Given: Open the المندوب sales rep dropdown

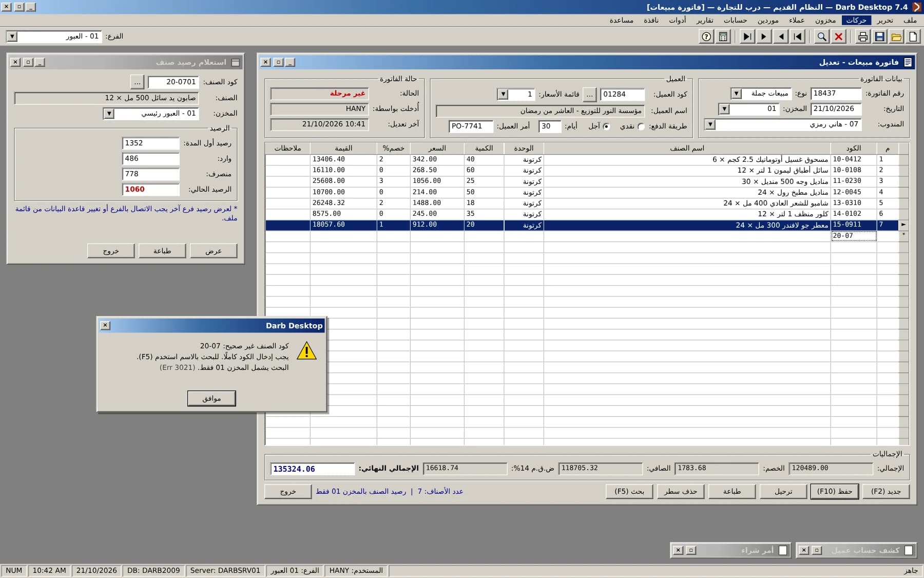Looking at the screenshot, I should tap(710, 124).
